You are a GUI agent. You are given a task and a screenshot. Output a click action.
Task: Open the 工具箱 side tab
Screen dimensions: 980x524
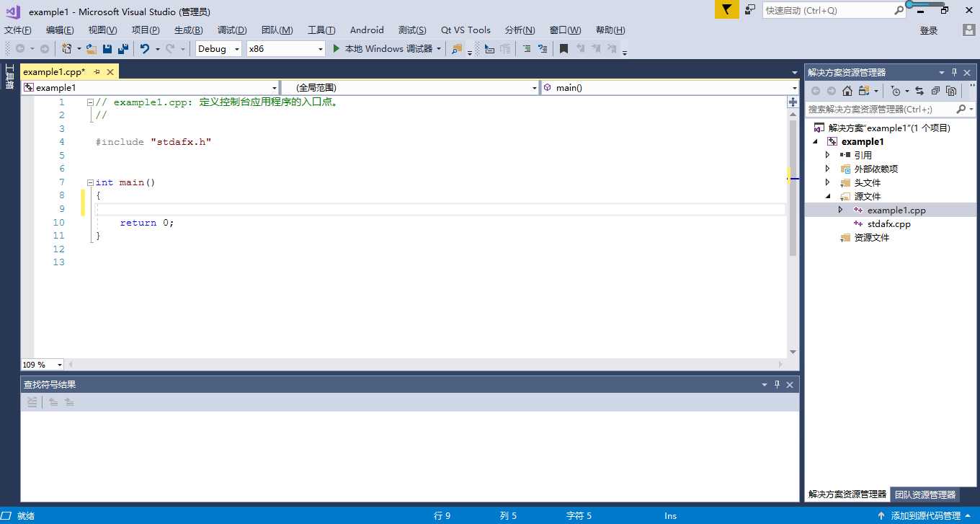coord(10,76)
